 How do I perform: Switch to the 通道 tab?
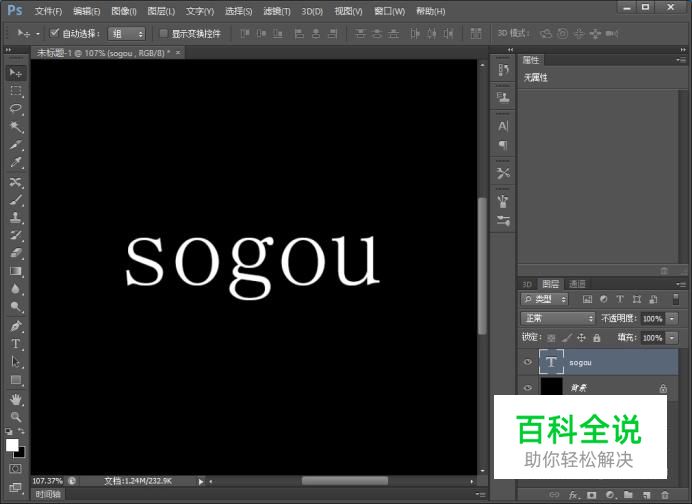point(577,284)
